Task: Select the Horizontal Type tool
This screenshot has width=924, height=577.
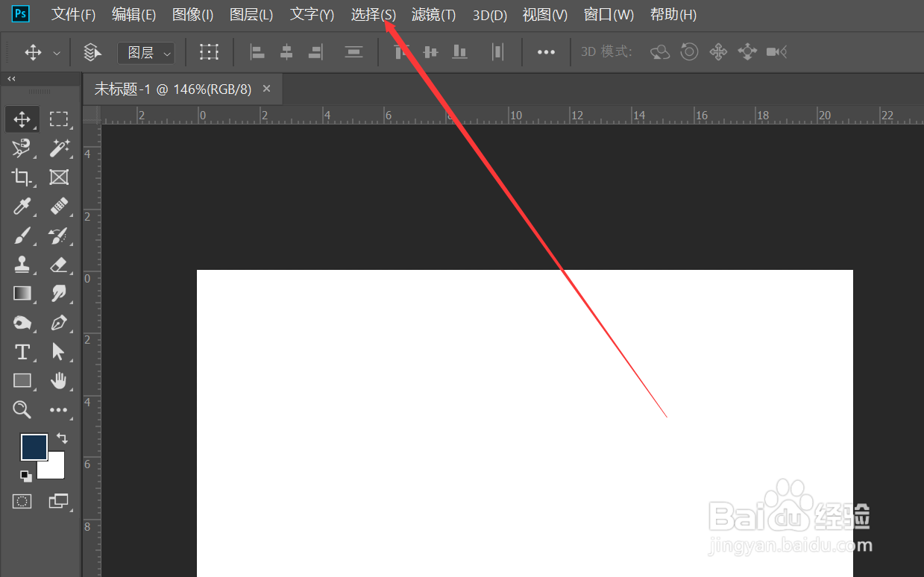Action: [x=22, y=352]
